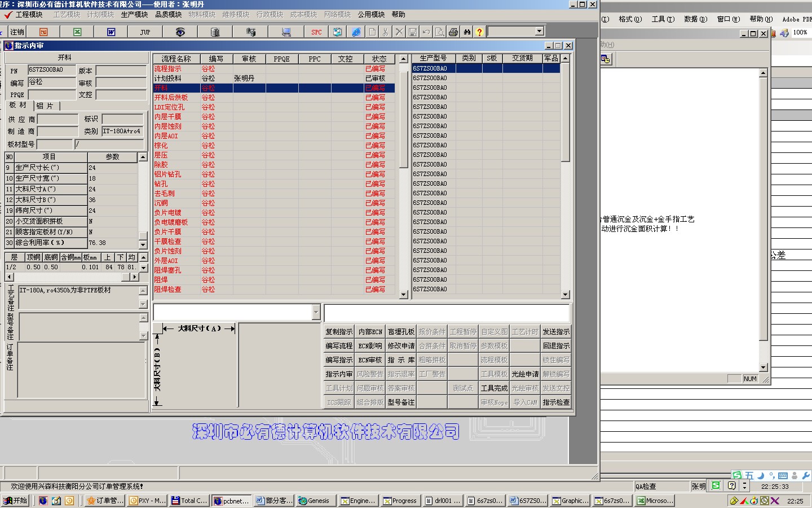Viewport: 812px width, 508px height.
Task: Open the 生产模块 menu
Action: pyautogui.click(x=134, y=15)
